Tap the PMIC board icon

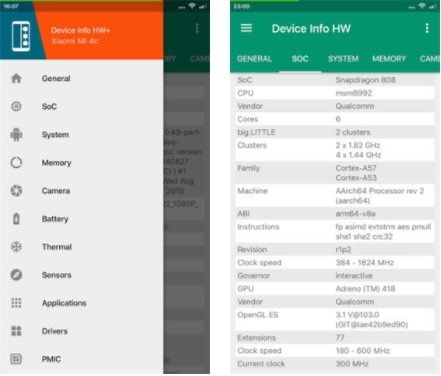[16, 359]
